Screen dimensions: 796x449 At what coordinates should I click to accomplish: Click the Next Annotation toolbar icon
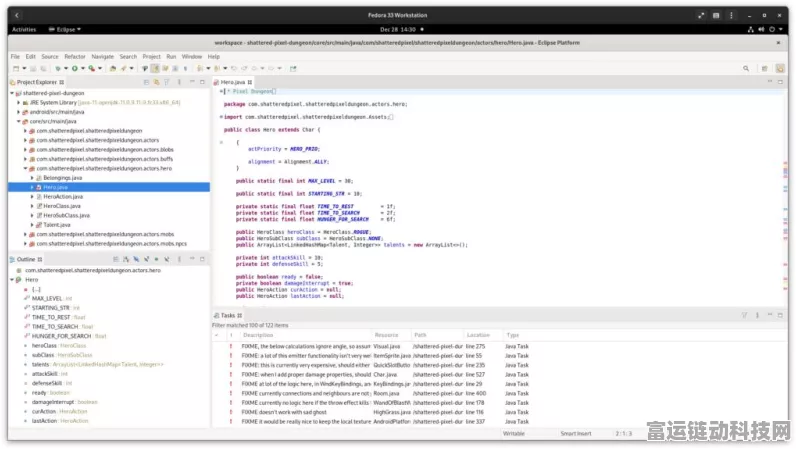[200, 69]
